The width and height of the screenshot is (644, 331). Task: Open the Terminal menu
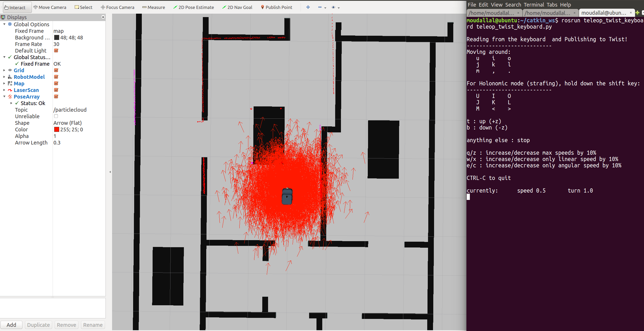(x=534, y=5)
